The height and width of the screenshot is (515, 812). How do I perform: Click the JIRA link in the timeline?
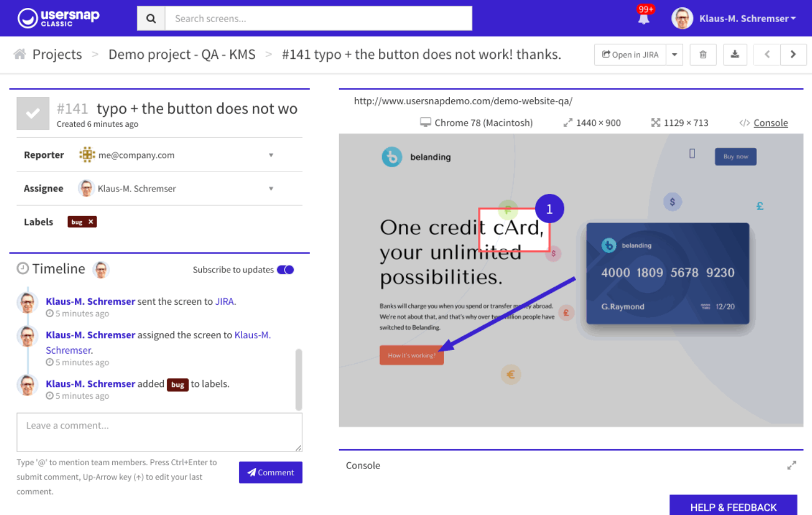[x=225, y=301]
